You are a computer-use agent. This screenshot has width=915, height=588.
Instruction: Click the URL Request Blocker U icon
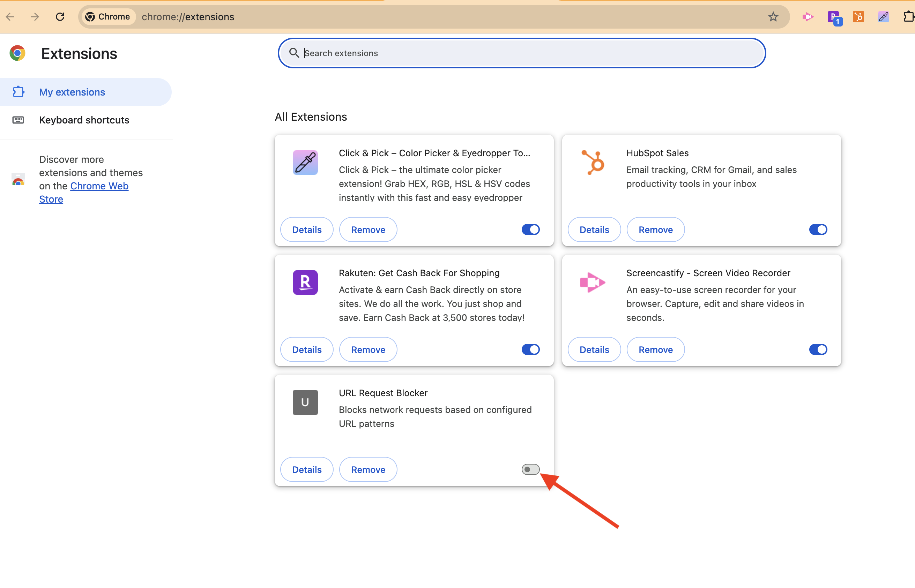305,402
